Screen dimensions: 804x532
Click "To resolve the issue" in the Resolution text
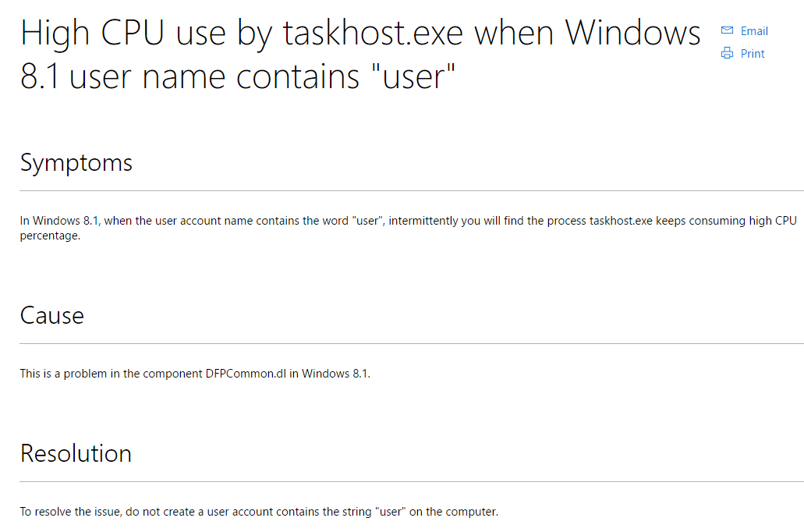69,512
